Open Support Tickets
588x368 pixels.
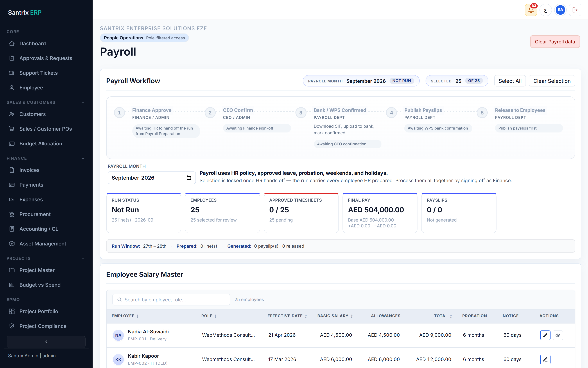46,73
